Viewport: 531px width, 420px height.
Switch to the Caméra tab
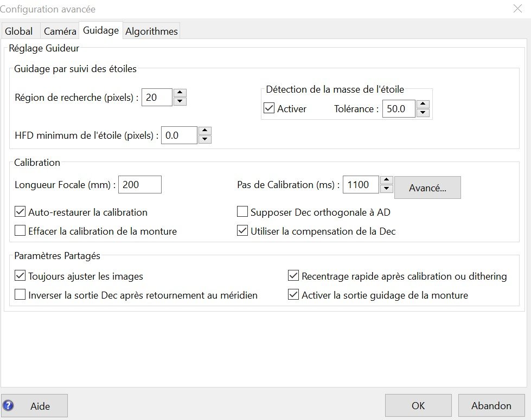(60, 31)
